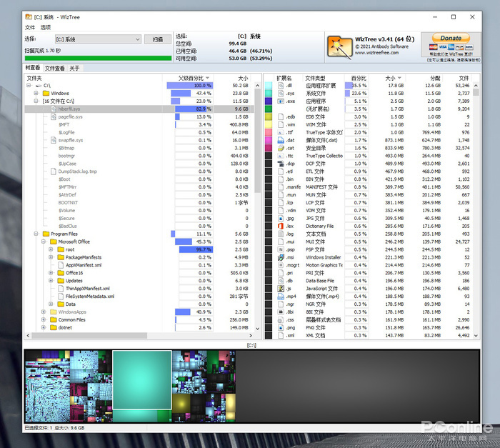The width and height of the screenshot is (500, 448).
Task: Open the 文件 menu
Action: click(29, 26)
